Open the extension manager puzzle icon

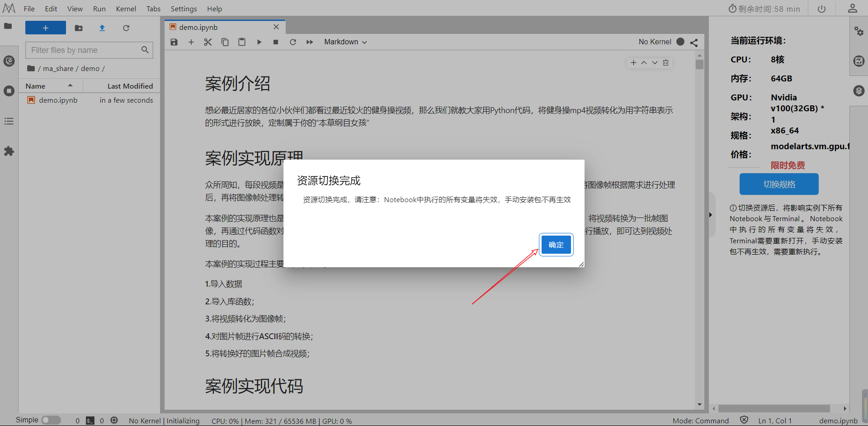coord(9,151)
